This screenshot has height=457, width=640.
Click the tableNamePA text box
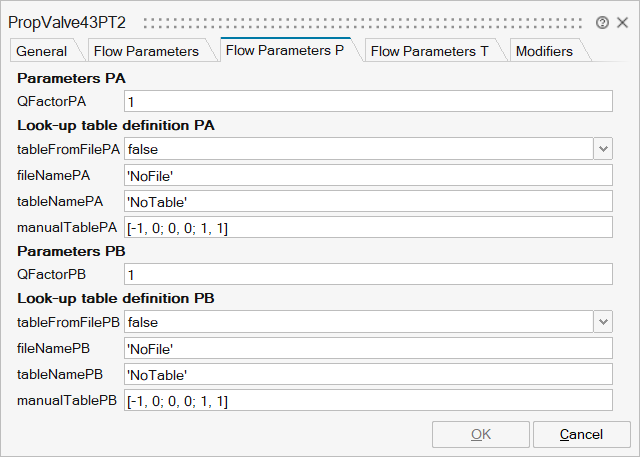coord(367,202)
